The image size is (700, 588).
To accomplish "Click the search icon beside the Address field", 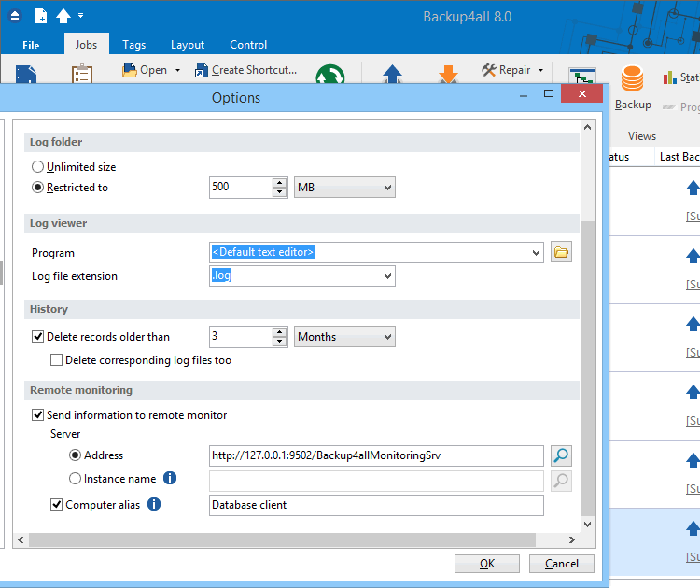I will coord(561,455).
